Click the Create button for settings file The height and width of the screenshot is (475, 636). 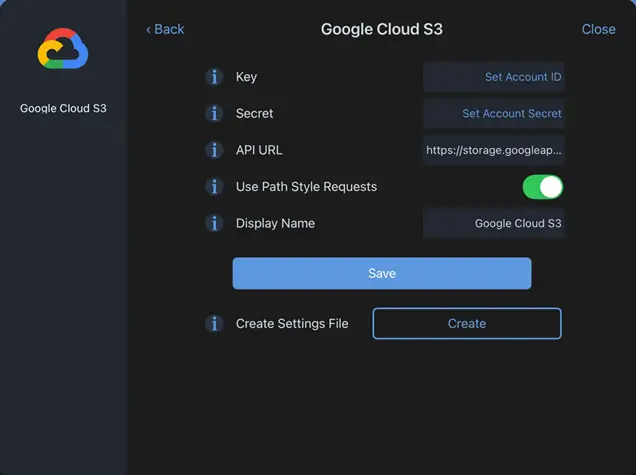pos(466,324)
